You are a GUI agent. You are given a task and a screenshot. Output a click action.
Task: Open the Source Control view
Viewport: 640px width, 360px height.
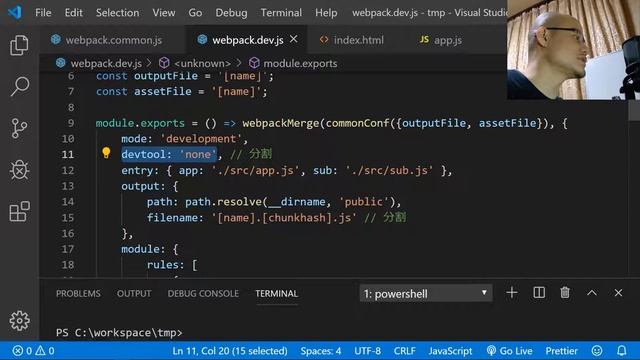[x=19, y=128]
